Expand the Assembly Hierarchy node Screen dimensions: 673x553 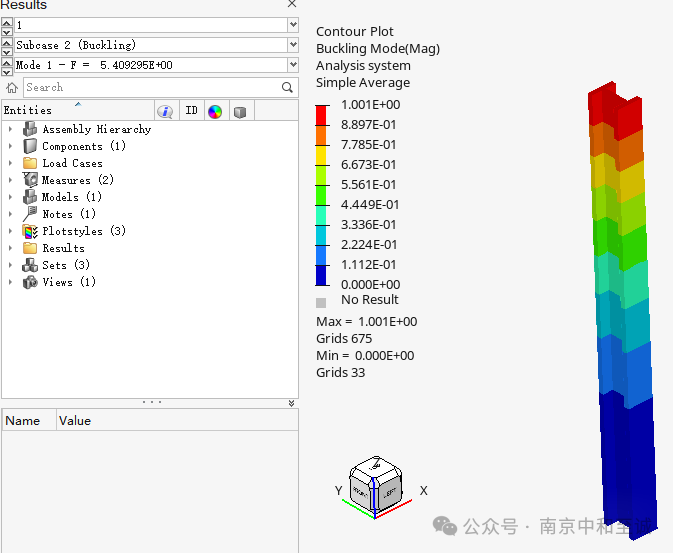click(10, 129)
